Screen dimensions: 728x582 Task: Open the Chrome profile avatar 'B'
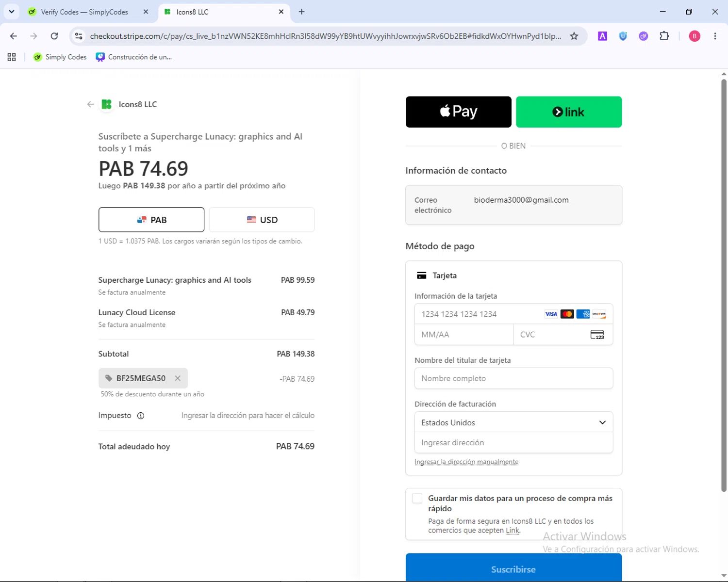695,36
